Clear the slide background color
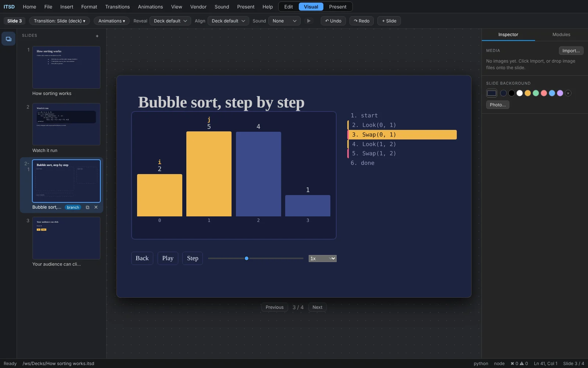Image resolution: width=588 pixels, height=368 pixels. click(x=568, y=93)
